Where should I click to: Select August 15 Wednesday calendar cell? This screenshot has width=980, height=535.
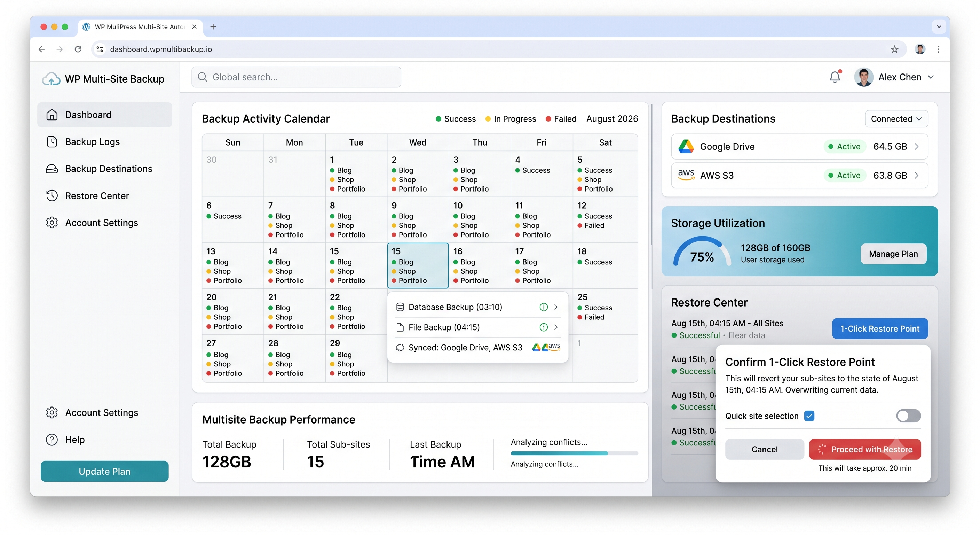click(418, 265)
